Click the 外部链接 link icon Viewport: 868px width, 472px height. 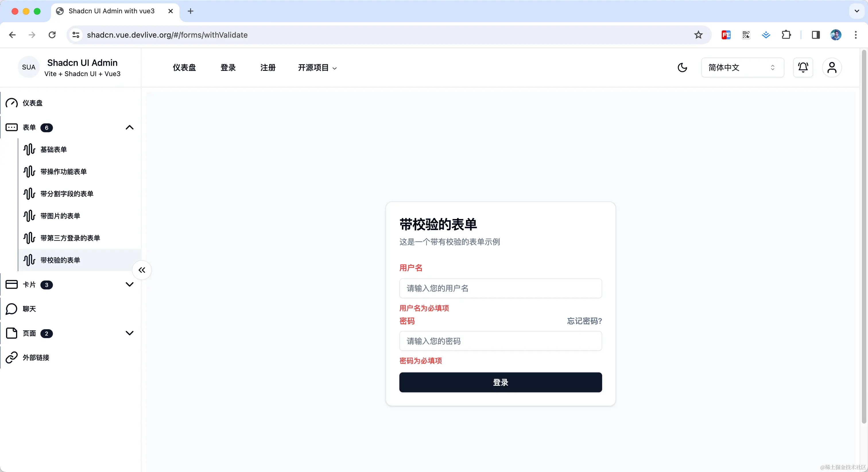pyautogui.click(x=11, y=358)
